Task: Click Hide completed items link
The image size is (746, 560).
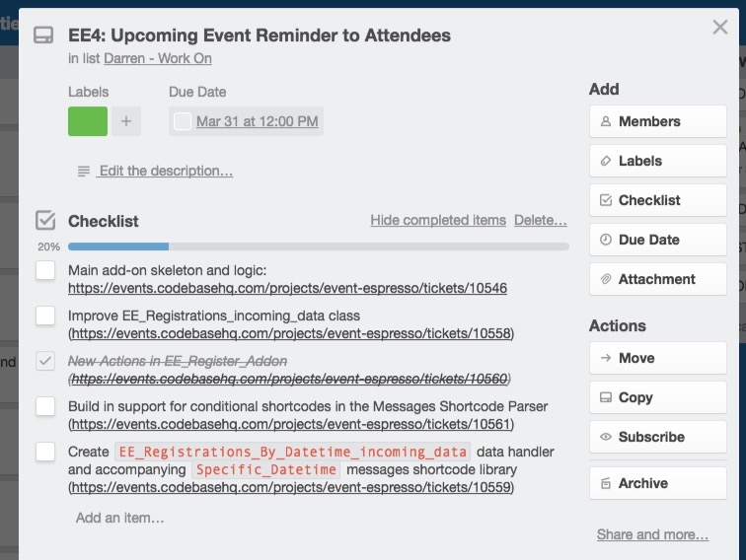Action: coord(438,220)
